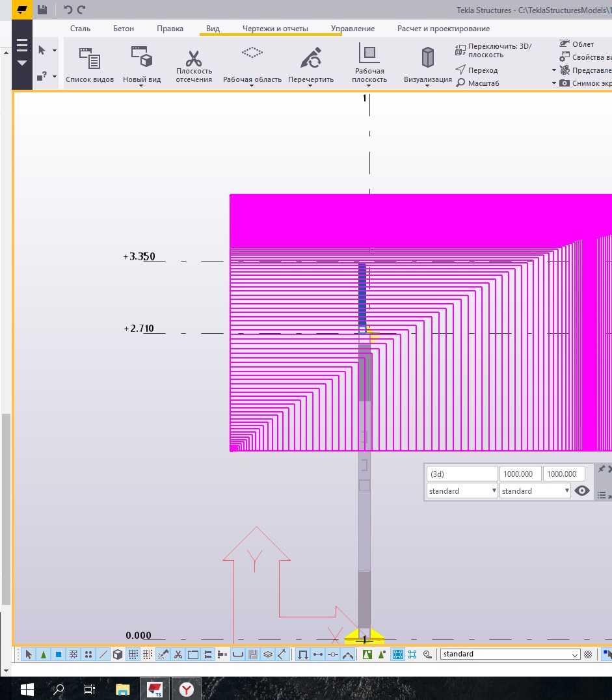Open the Визуализация tool
The image size is (612, 700).
point(427,59)
